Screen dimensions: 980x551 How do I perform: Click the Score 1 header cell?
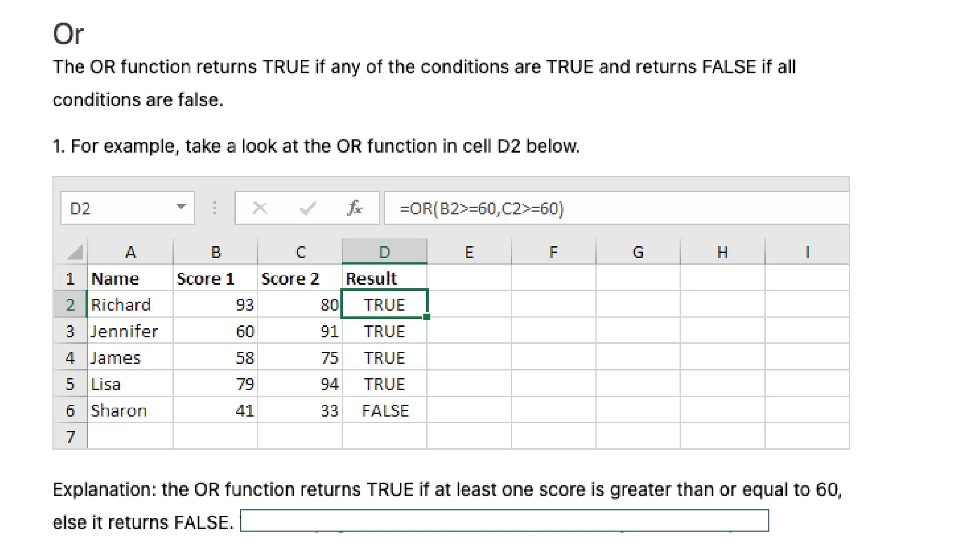[215, 278]
